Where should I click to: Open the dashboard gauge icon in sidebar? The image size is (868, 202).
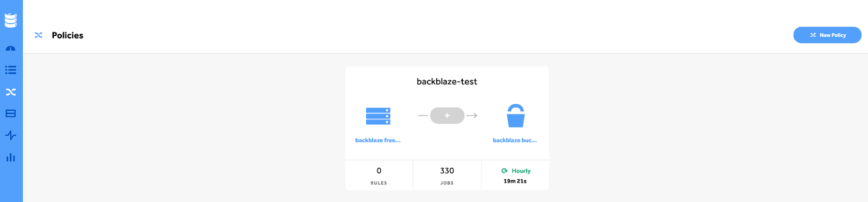pos(11,48)
